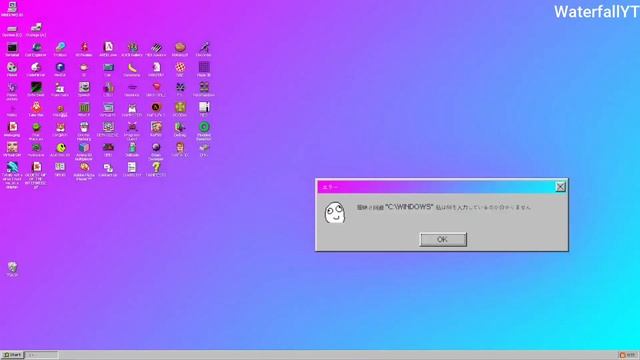Click the system tray clock area

629,355
